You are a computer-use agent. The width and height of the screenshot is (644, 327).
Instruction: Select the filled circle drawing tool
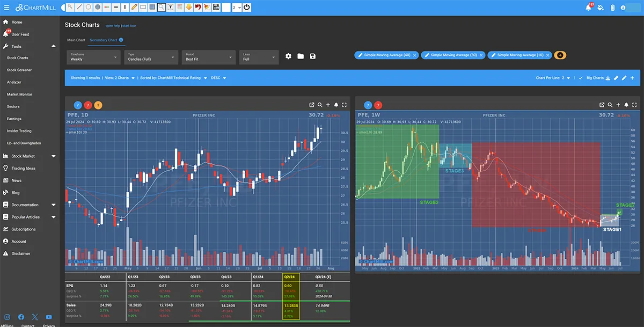(98, 7)
